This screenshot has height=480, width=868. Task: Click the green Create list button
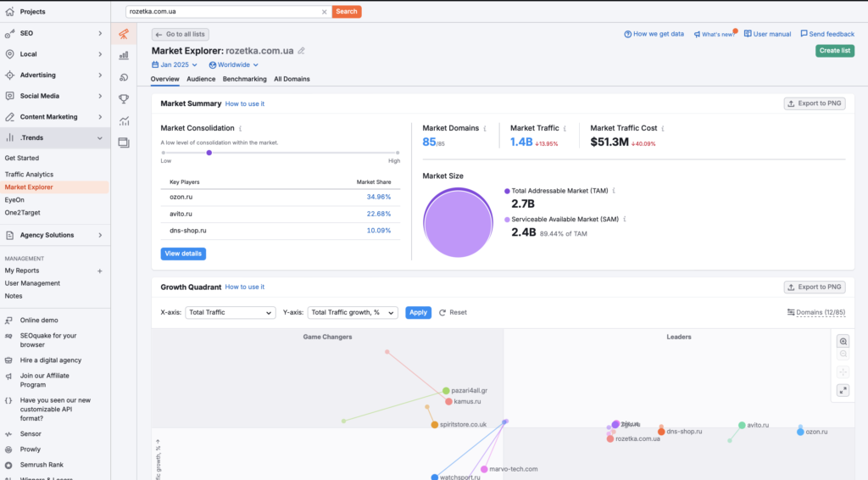[x=834, y=51]
